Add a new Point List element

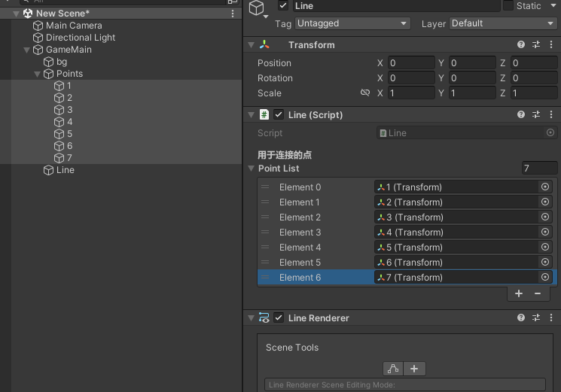tap(519, 293)
